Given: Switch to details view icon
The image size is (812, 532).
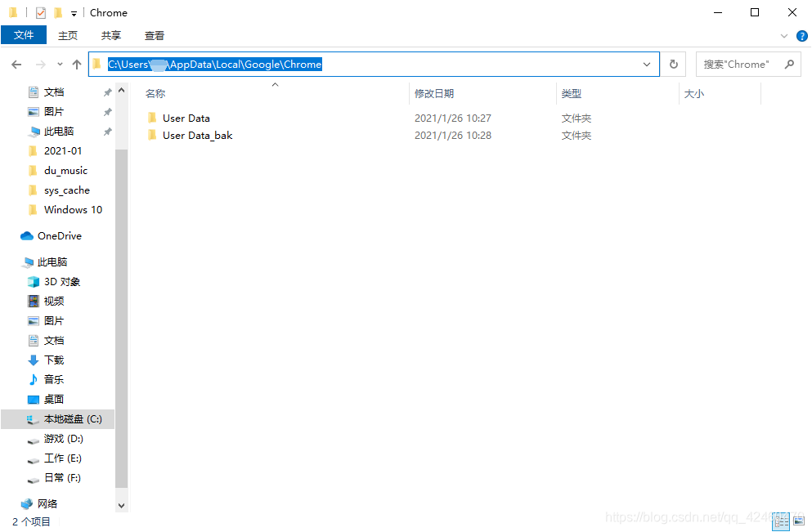Looking at the screenshot, I should (782, 521).
